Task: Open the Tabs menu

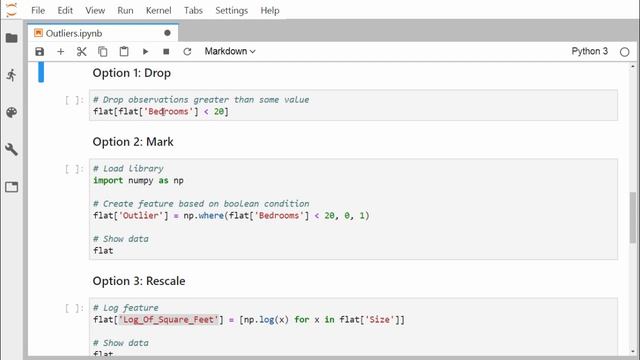Action: coord(193,10)
